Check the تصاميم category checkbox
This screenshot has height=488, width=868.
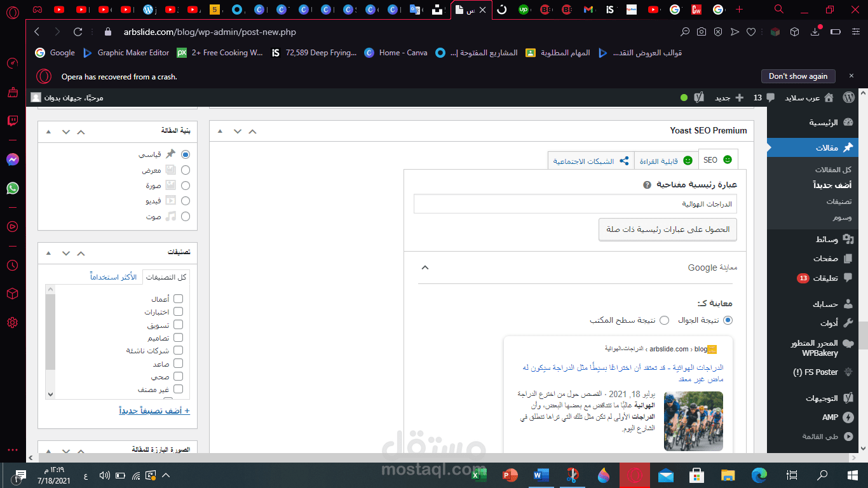178,337
